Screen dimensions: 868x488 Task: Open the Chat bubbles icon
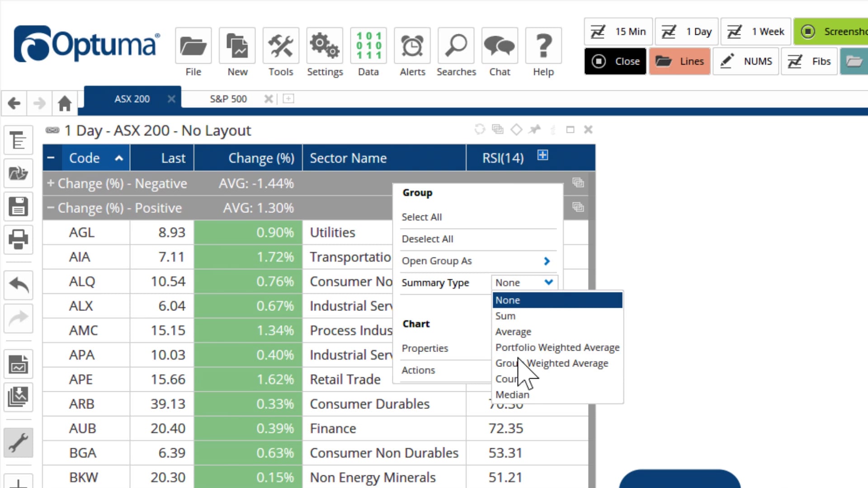pos(500,46)
